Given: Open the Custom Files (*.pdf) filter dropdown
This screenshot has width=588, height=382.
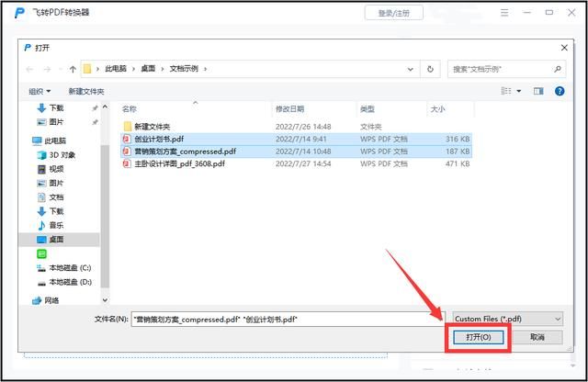Looking at the screenshot, I should 508,319.
